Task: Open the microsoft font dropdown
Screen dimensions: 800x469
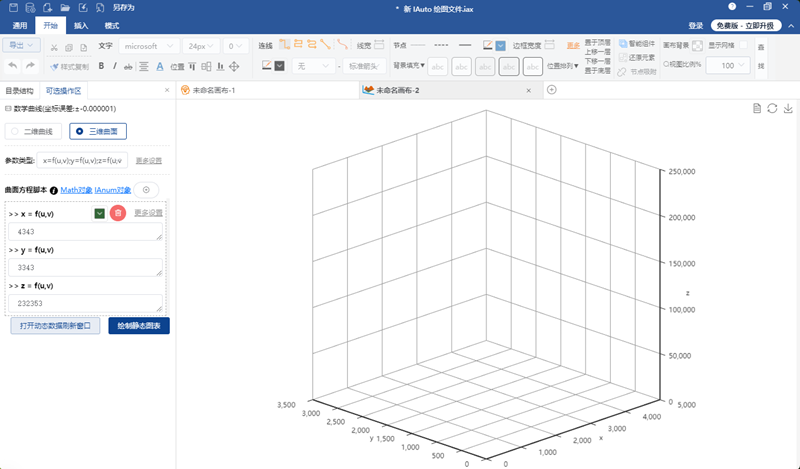Action: [149, 46]
